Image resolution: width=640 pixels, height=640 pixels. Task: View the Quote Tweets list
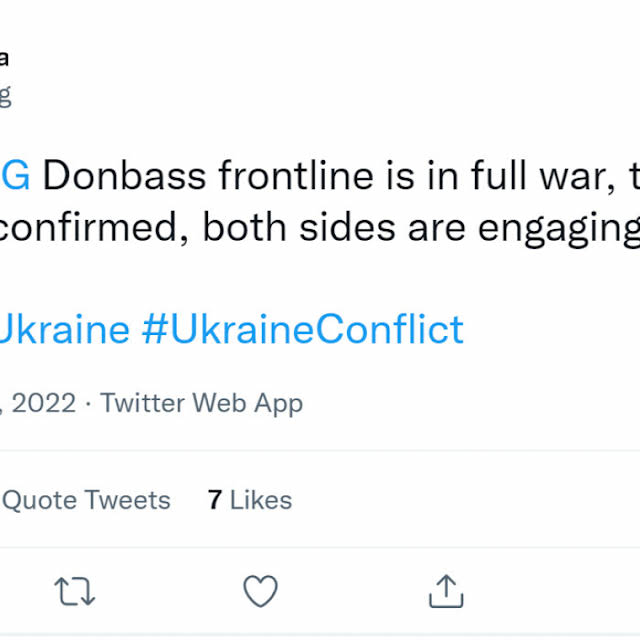[x=85, y=500]
